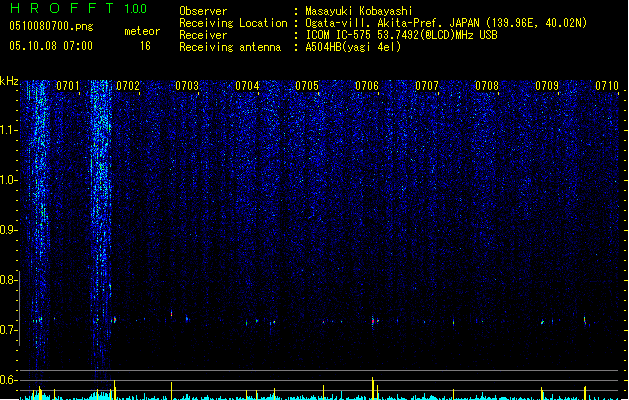Click the 0.7 frequency axis label
Viewport: 629px width, 400px height.
tap(8, 330)
